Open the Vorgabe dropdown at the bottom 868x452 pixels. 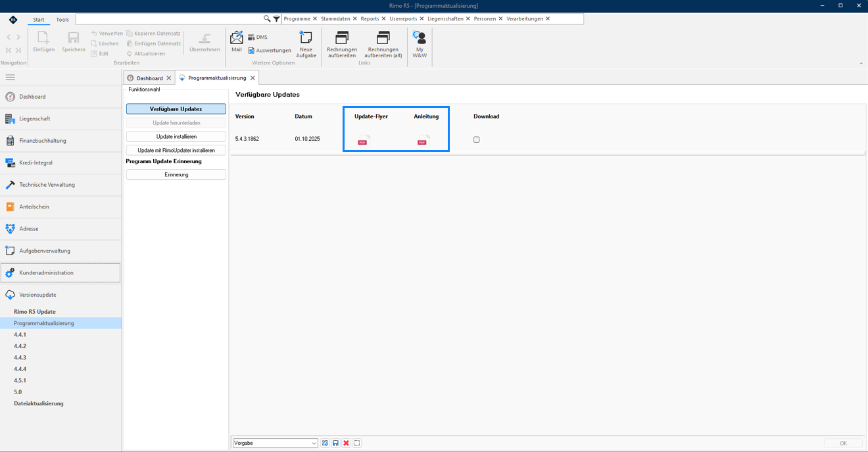[x=276, y=443]
